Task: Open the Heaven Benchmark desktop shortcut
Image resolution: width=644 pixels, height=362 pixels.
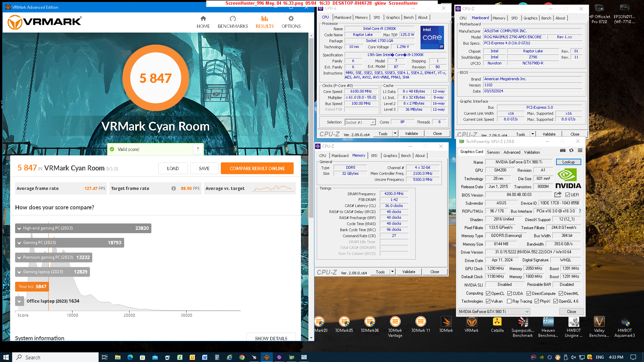Action: pos(548,327)
